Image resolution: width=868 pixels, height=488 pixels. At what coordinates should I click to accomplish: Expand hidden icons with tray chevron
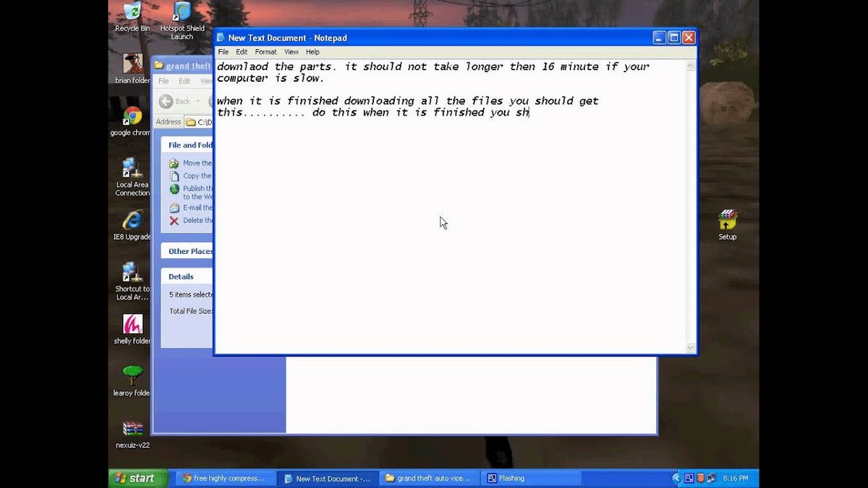(676, 478)
